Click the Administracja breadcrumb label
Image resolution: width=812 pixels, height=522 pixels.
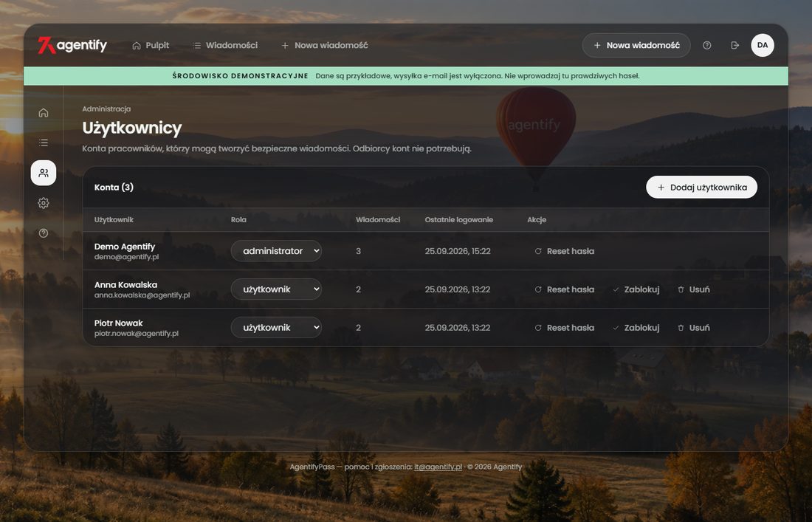[x=106, y=109]
